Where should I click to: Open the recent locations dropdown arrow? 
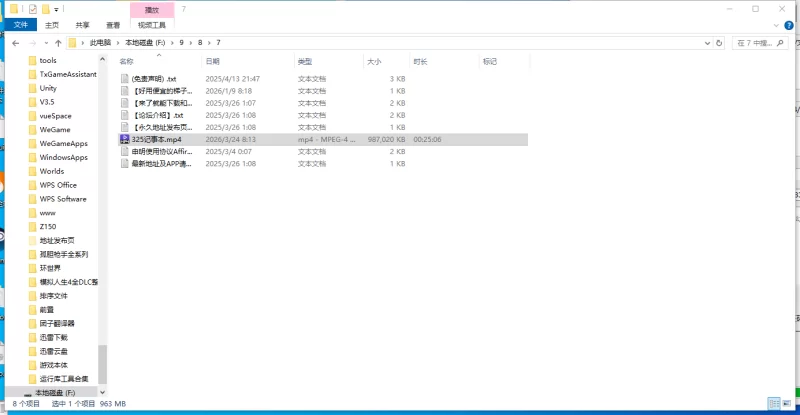click(45, 43)
